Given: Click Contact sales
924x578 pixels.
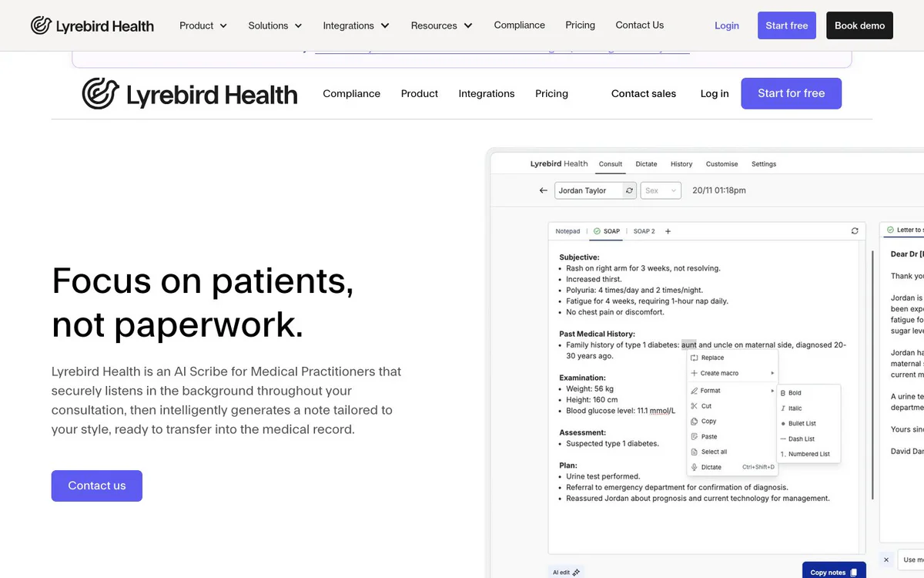Looking at the screenshot, I should click(644, 94).
